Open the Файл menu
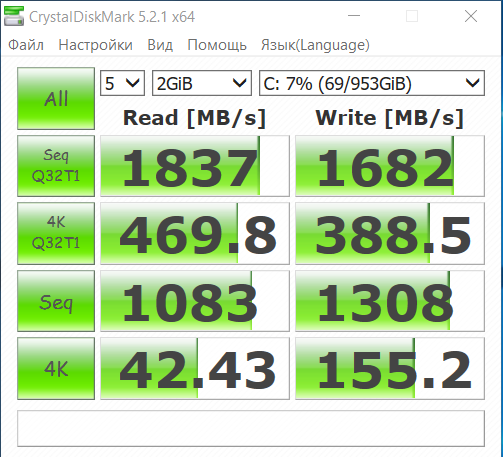 pos(26,45)
